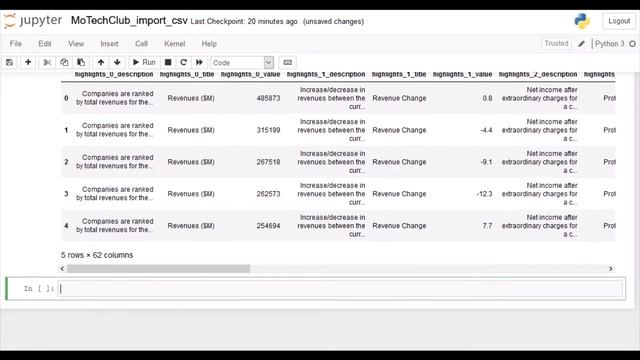
Task: Click into the empty code cell input
Action: coord(340,289)
